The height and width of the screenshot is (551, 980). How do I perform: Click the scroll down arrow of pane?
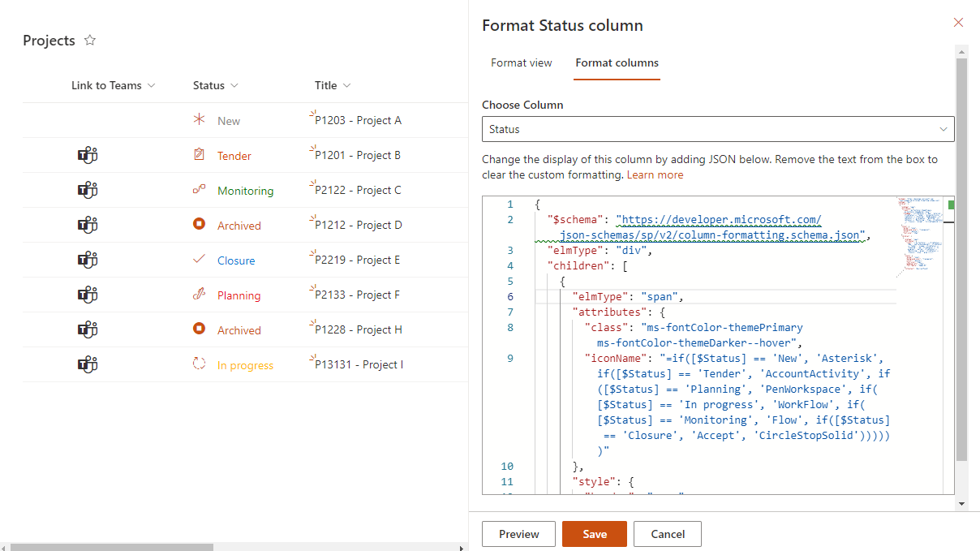coord(961,504)
